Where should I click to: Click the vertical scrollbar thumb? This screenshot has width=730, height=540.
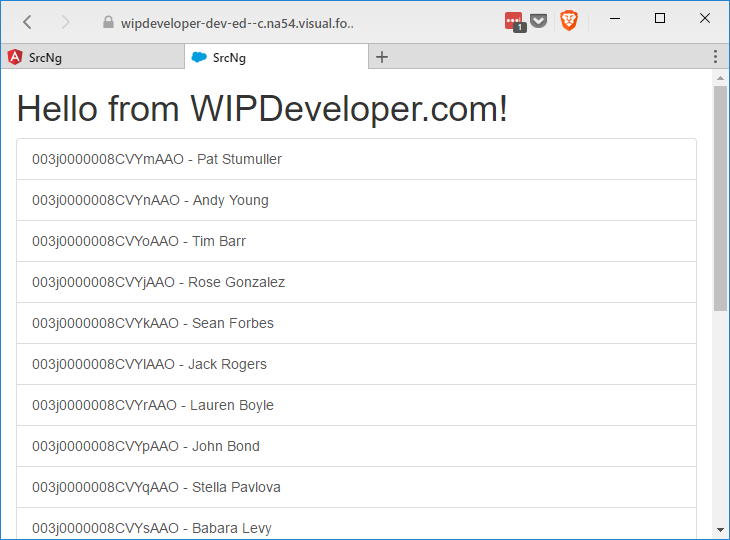click(721, 198)
